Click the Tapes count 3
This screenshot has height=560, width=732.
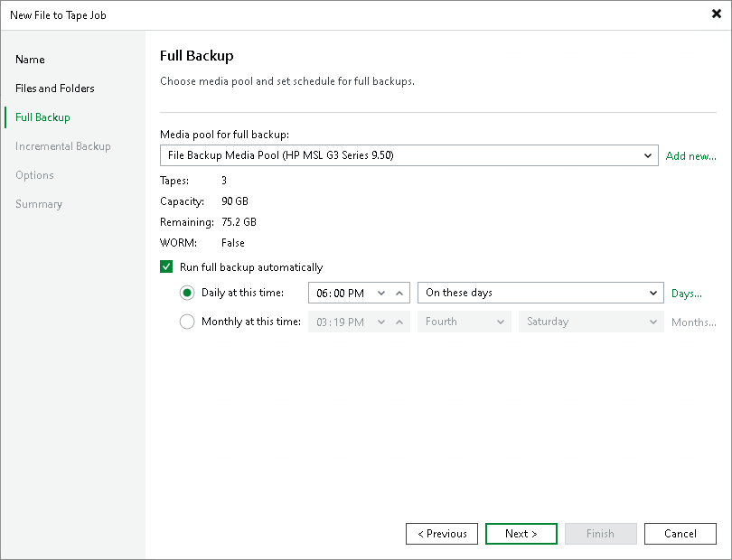224,181
